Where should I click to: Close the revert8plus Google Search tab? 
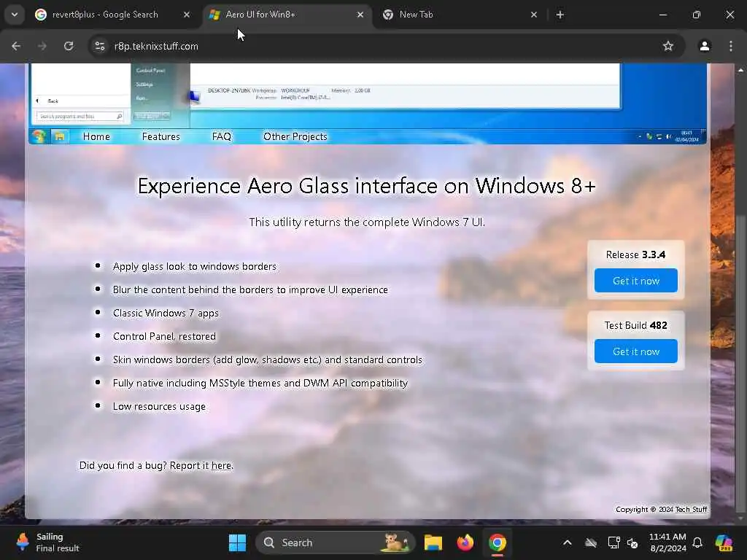pyautogui.click(x=187, y=15)
